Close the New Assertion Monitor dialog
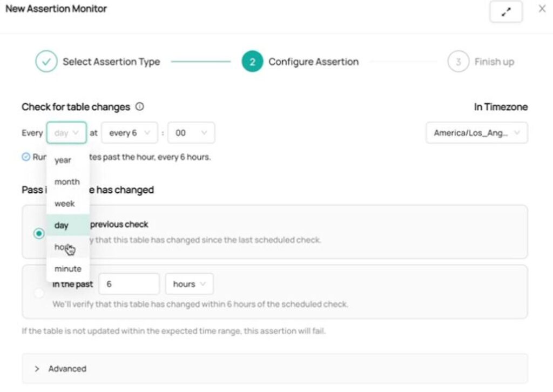The height and width of the screenshot is (392, 553). tap(542, 9)
